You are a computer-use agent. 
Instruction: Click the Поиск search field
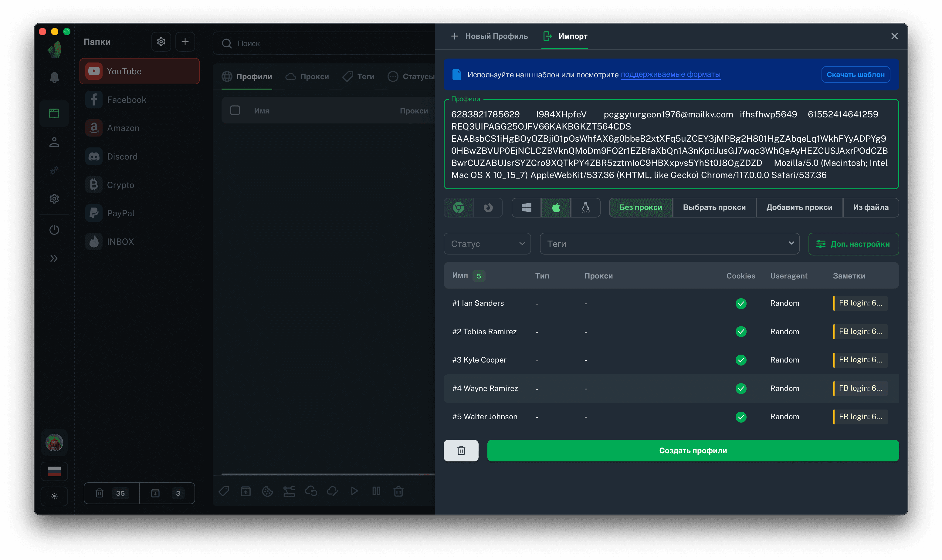coord(324,43)
